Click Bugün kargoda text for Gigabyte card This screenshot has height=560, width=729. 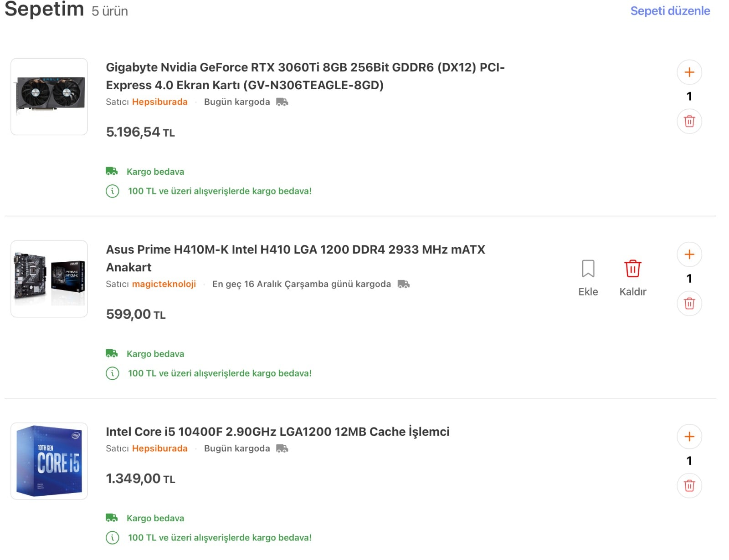[237, 102]
